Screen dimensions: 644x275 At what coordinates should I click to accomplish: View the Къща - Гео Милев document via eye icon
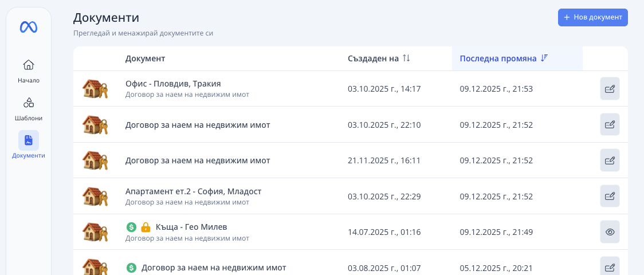click(x=610, y=232)
